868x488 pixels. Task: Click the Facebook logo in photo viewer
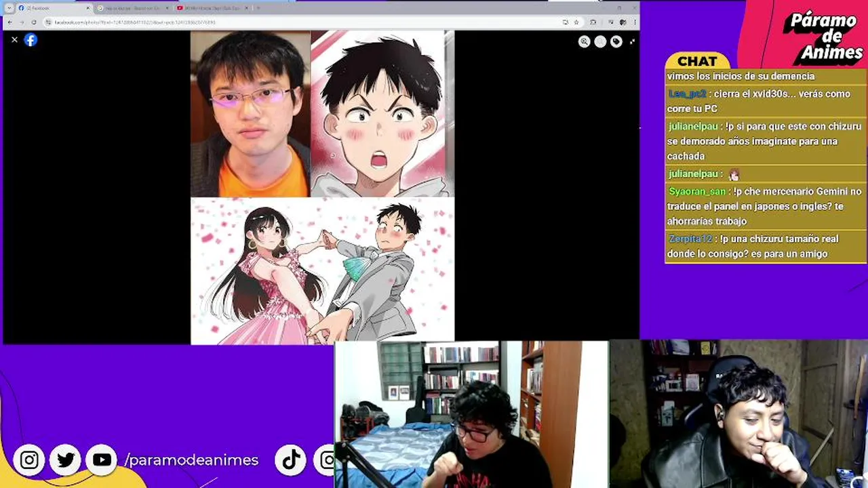tap(31, 40)
